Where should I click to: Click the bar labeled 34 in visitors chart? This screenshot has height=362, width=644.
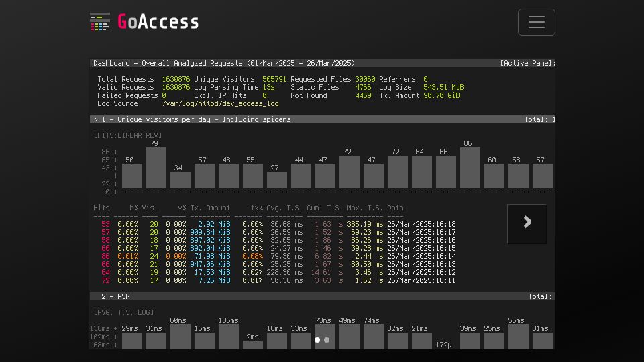click(180, 180)
